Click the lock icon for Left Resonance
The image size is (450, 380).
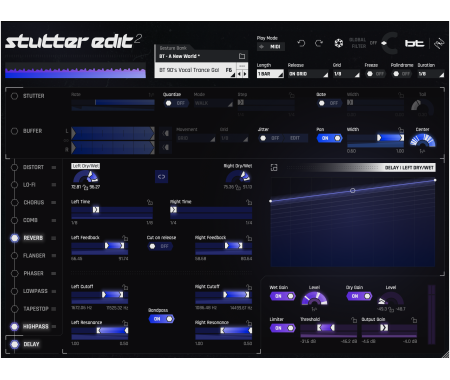[x=125, y=323]
